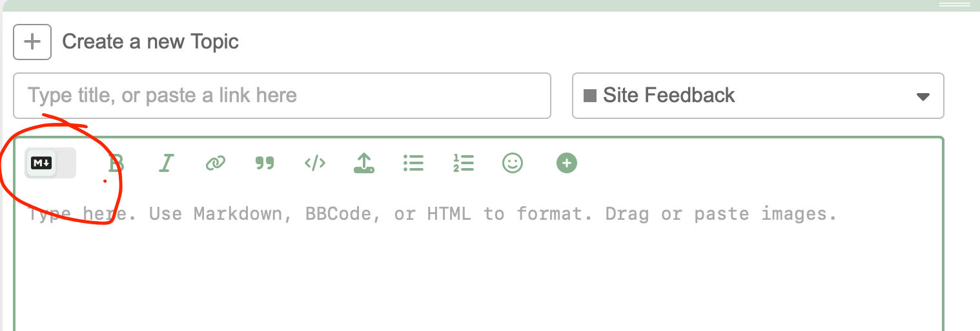Apply italic formatting with the I icon
Image resolution: width=980 pixels, height=331 pixels.
point(167,163)
